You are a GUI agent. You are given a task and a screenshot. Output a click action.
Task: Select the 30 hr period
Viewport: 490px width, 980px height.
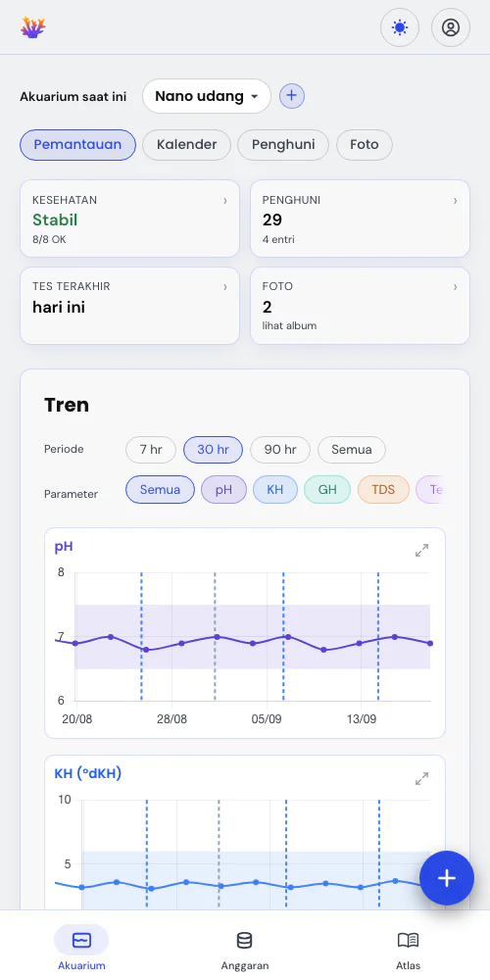point(213,450)
